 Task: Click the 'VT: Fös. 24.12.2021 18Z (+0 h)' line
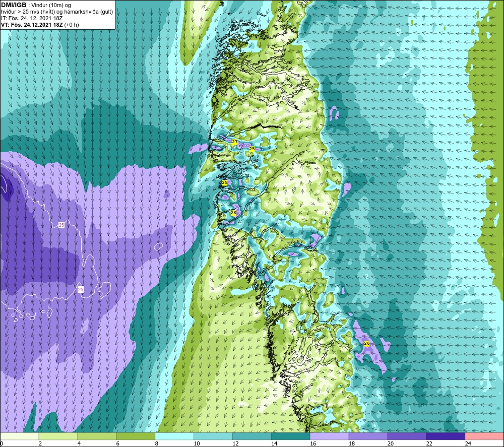click(x=40, y=25)
